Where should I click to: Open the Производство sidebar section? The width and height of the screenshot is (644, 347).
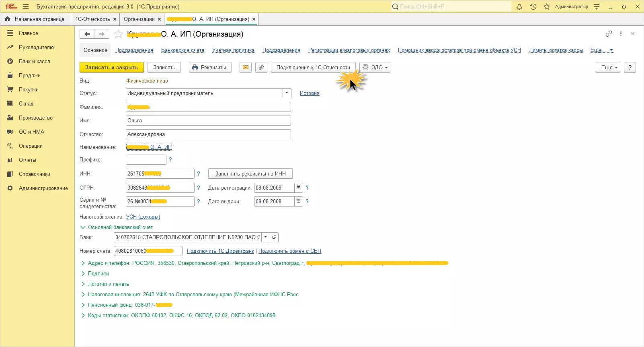tap(36, 118)
